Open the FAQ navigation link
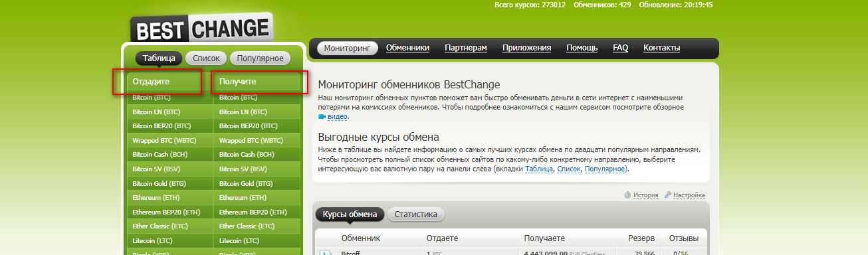 pyautogui.click(x=620, y=48)
